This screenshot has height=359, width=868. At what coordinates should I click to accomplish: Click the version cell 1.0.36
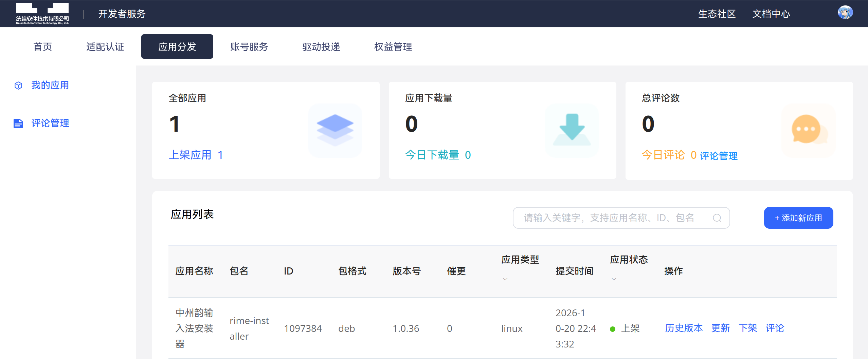click(x=406, y=328)
